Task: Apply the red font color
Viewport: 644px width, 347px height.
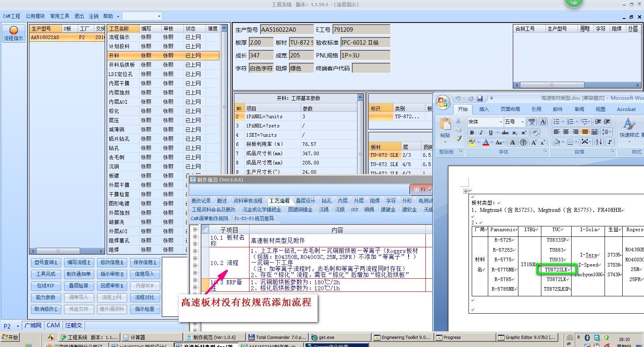Action: 485,142
